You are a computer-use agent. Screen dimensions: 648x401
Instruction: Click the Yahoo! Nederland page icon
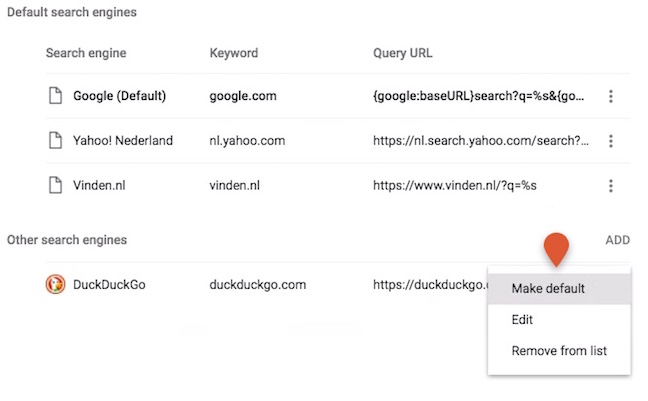point(55,140)
